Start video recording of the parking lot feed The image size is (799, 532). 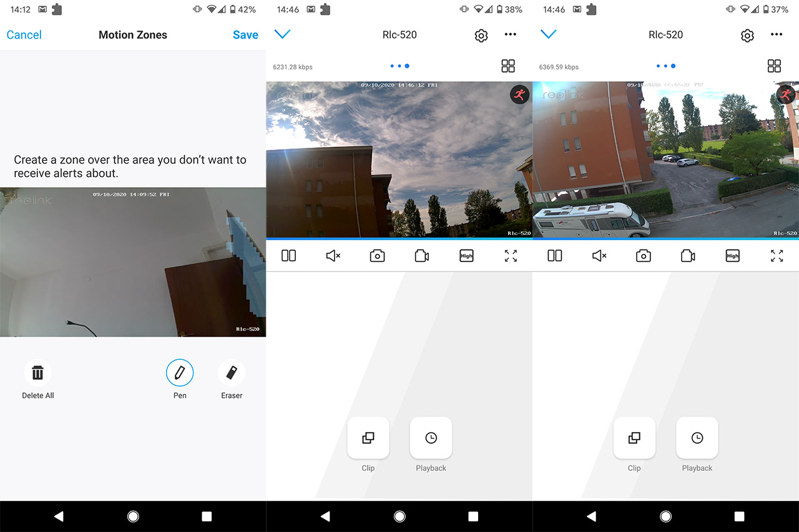click(x=688, y=256)
